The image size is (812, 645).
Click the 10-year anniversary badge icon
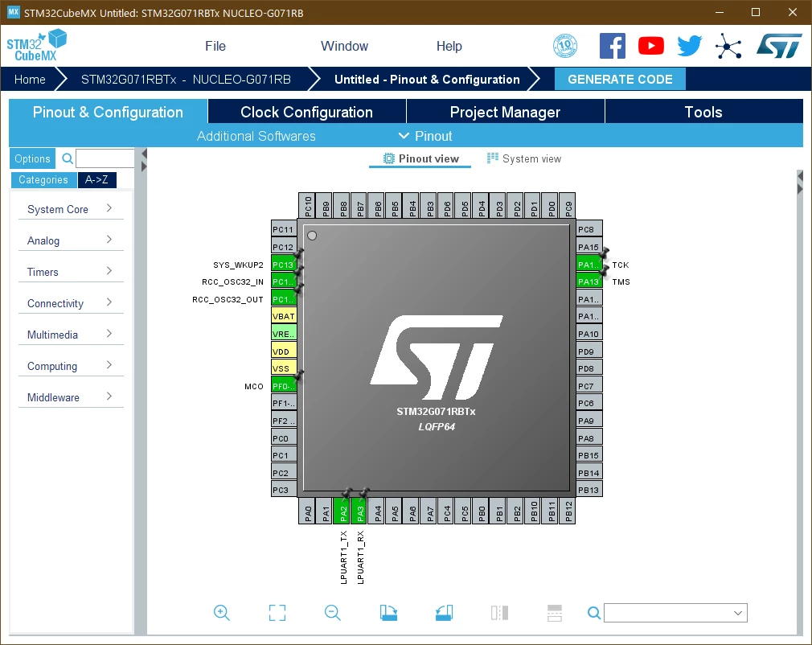coord(565,46)
